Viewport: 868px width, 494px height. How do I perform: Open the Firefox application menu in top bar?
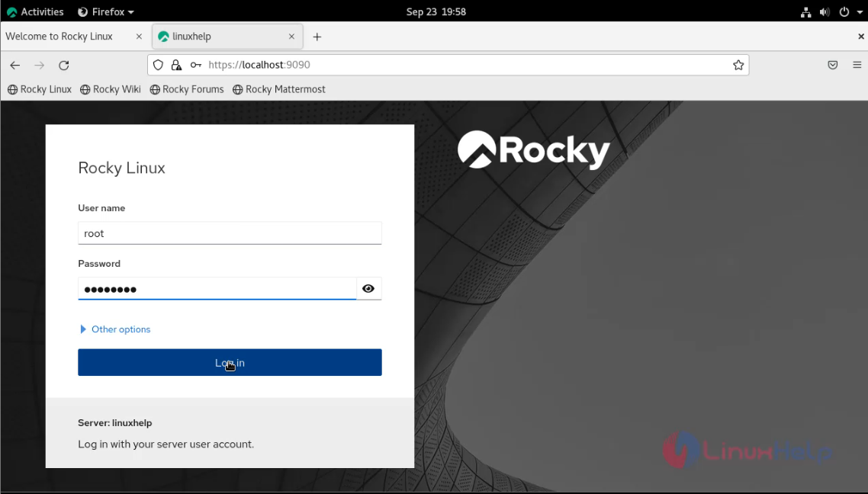point(106,11)
